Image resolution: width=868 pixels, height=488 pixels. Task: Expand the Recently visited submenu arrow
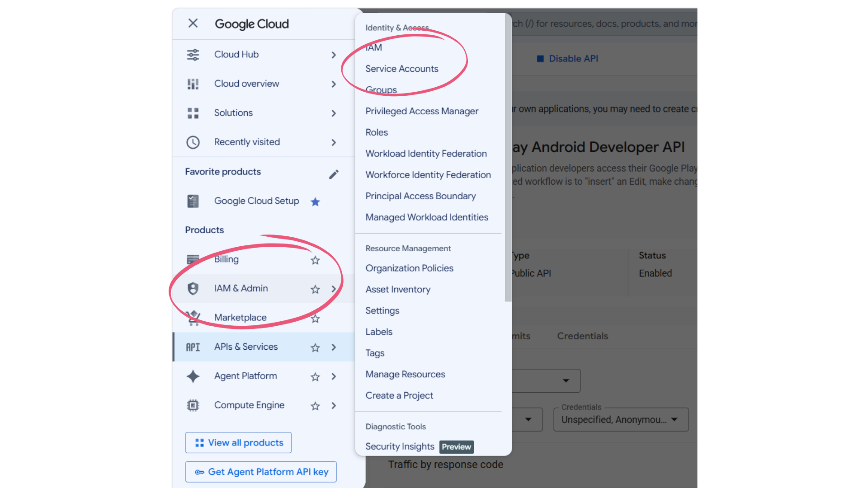click(334, 142)
